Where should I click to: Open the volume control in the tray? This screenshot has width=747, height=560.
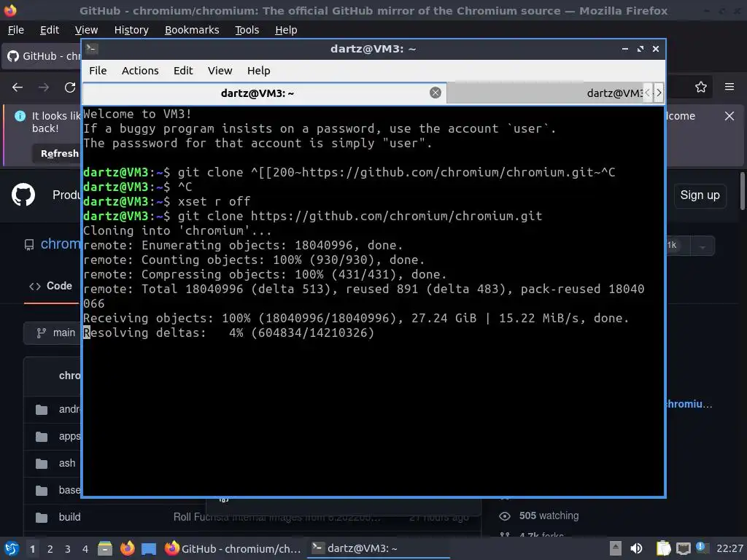pos(636,548)
